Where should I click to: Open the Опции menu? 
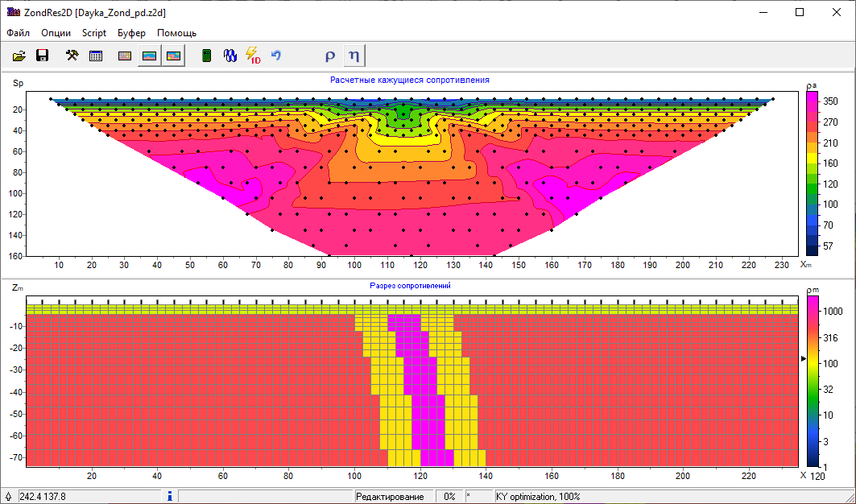[x=56, y=33]
